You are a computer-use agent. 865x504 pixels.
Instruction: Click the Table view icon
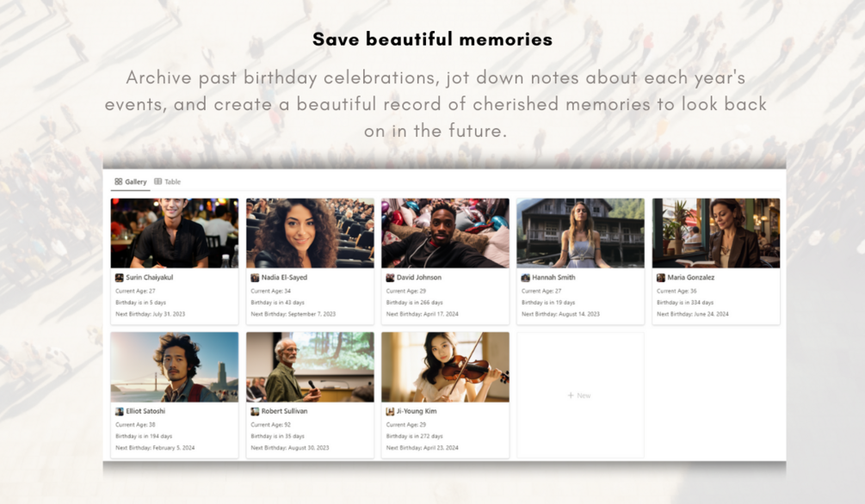tap(158, 181)
